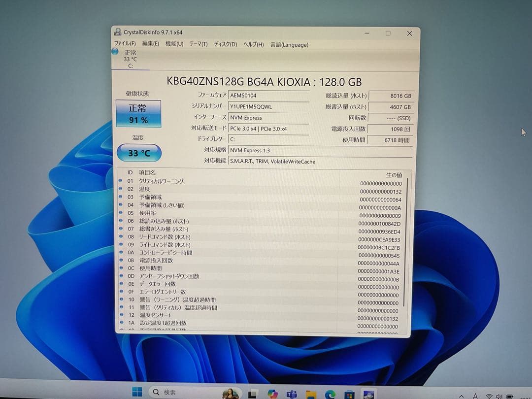Click the CrystalDiskInfo icon in the title bar
Screen dimensions: 532x399
(117, 32)
